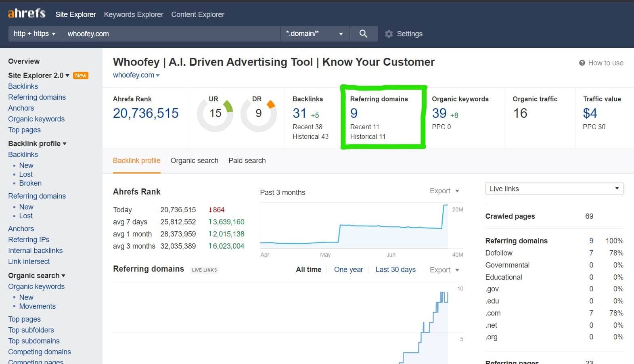Viewport: 634px width, 364px height.
Task: Open Link intersect
Action: pyautogui.click(x=29, y=261)
